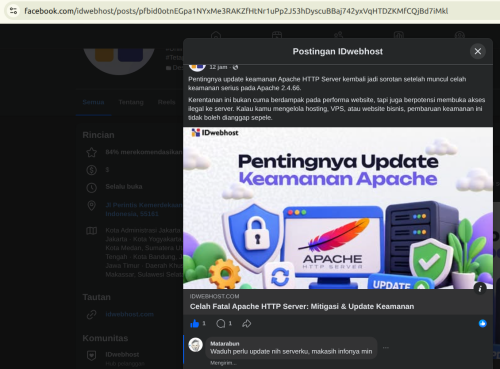This screenshot has width=500, height=369.
Task: Click the shield icon under Komunitas
Action: click(92, 355)
